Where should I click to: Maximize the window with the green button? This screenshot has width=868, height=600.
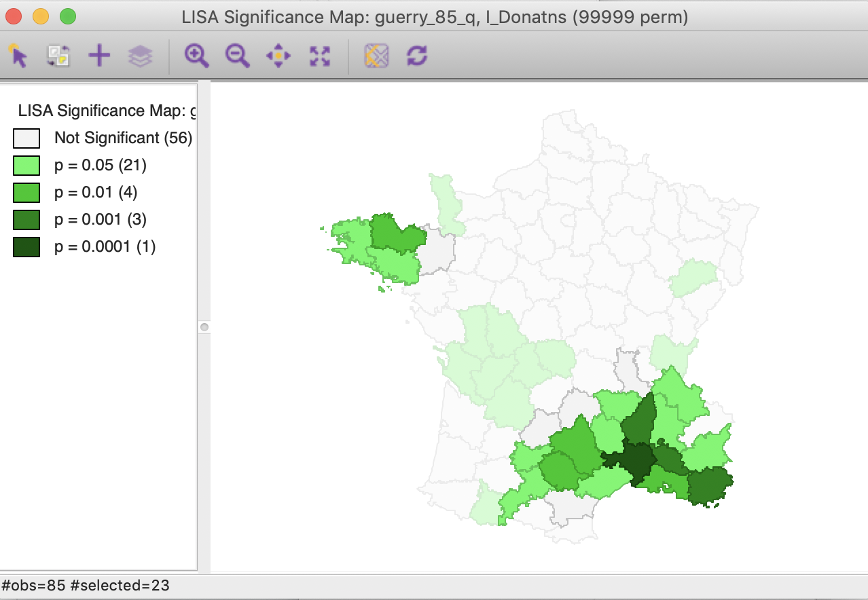[68, 16]
